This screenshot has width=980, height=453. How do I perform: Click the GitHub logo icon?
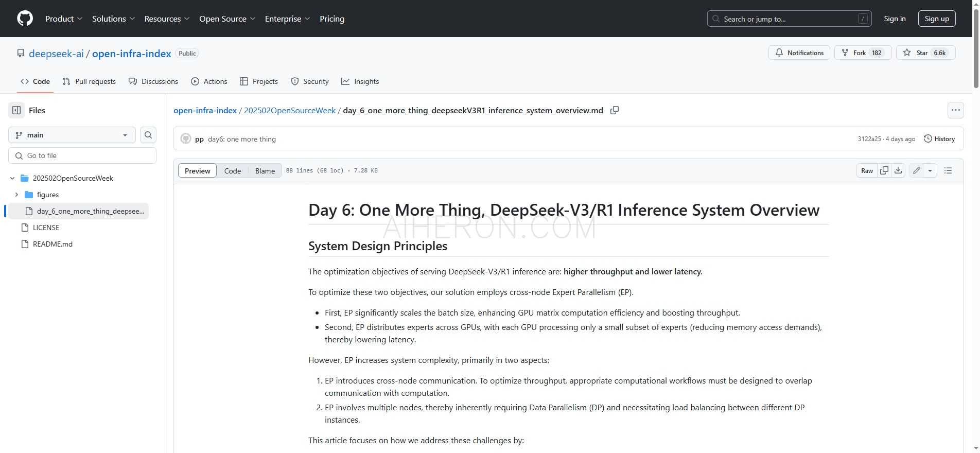pyautogui.click(x=25, y=19)
